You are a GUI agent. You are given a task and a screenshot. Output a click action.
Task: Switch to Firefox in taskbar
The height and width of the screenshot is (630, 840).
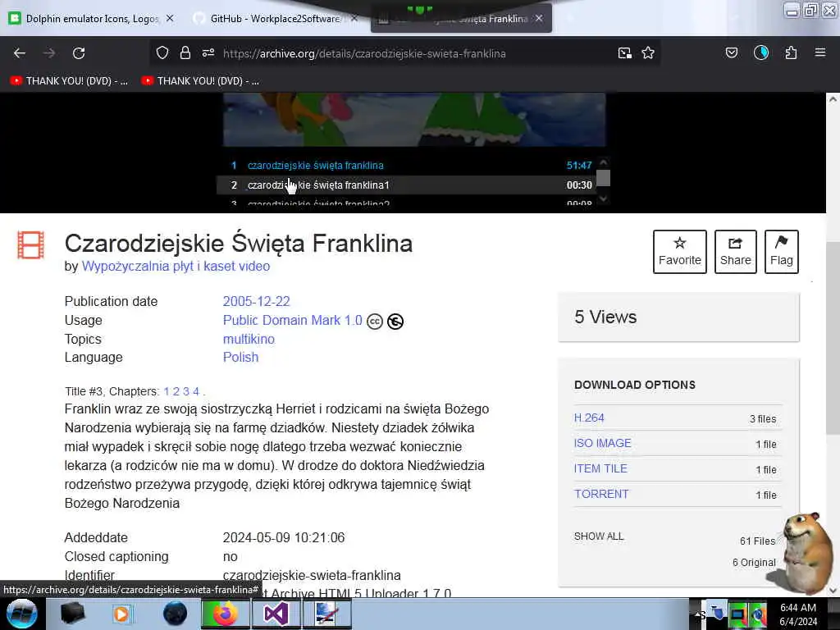point(225,614)
